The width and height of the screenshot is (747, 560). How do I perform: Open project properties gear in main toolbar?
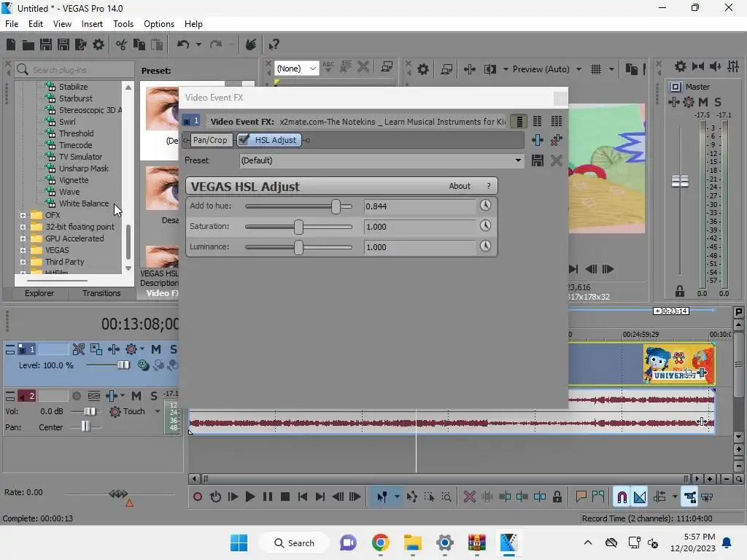click(98, 44)
